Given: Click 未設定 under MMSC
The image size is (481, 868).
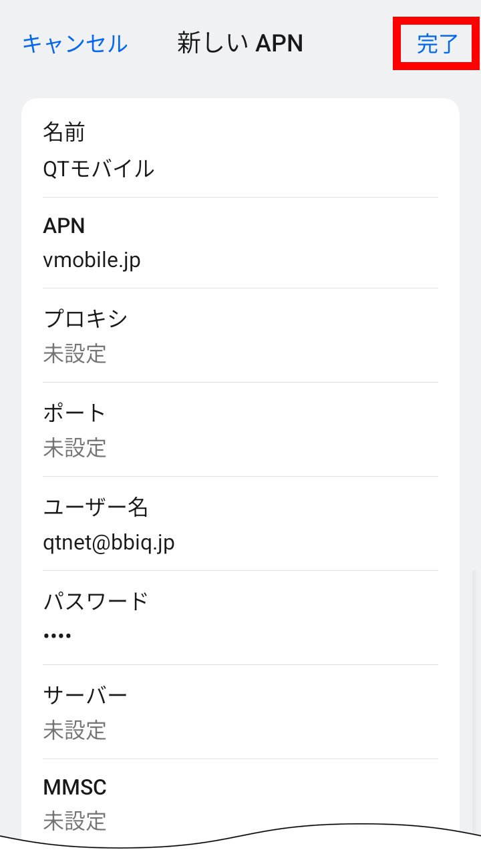Looking at the screenshot, I should pyautogui.click(x=75, y=821).
